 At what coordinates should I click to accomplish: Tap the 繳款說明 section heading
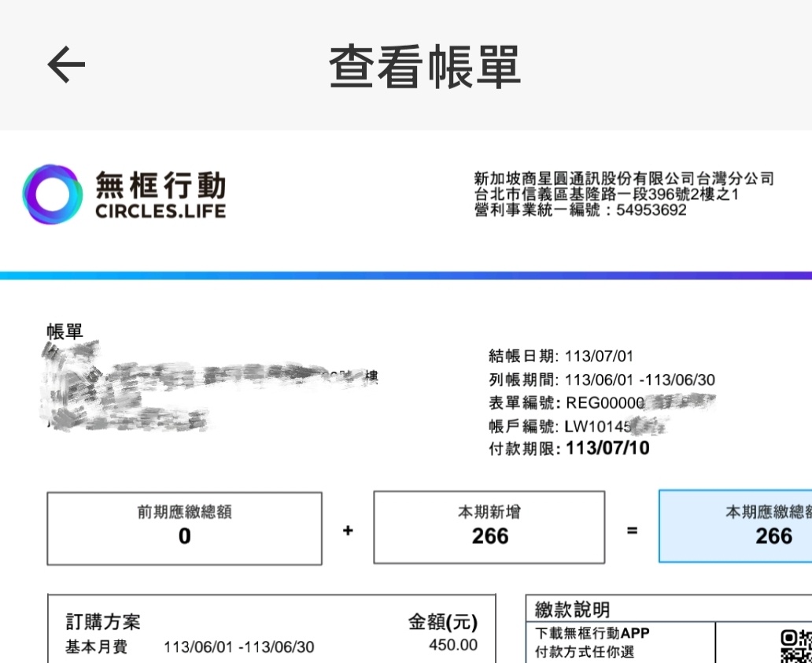[572, 609]
